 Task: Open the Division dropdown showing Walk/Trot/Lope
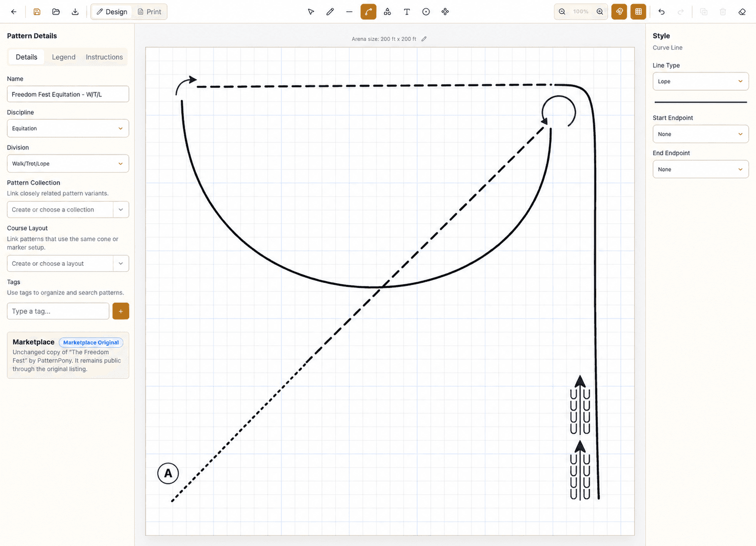click(x=68, y=164)
